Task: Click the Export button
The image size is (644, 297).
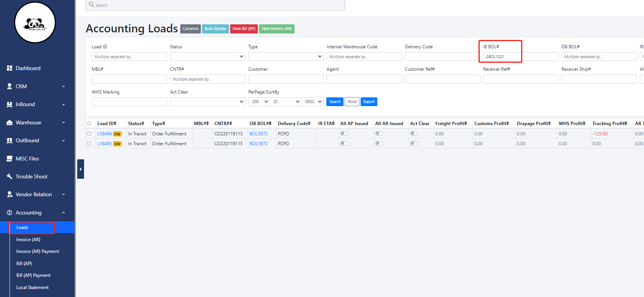Action: [x=369, y=102]
